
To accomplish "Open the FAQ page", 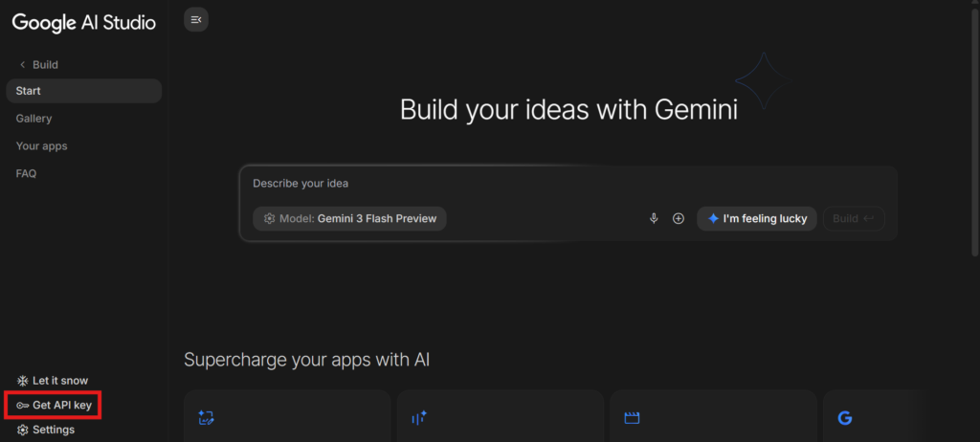I will (26, 174).
